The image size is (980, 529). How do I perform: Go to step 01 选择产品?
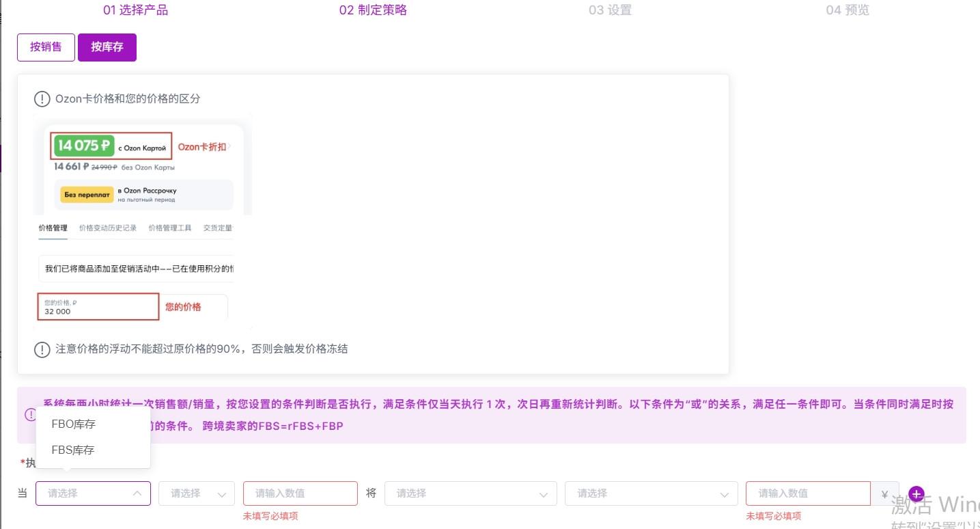click(135, 10)
